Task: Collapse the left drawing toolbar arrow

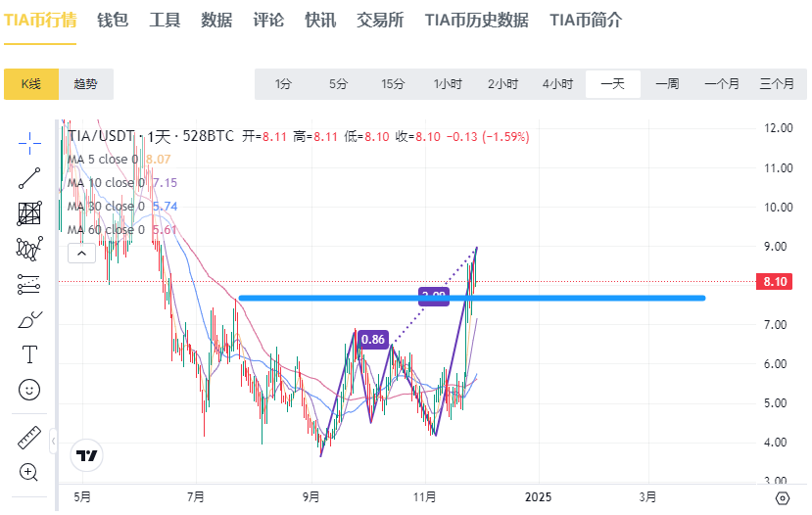Action: pyautogui.click(x=53, y=440)
